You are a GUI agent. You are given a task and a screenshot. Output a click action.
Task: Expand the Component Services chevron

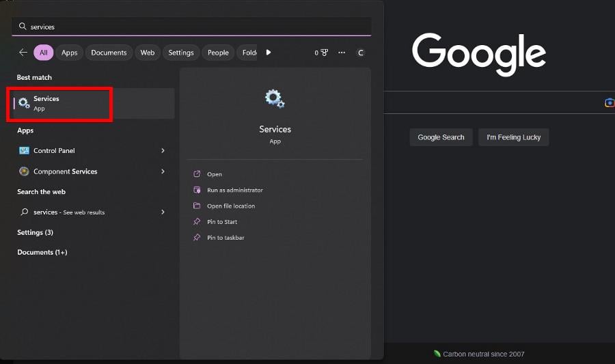(163, 171)
